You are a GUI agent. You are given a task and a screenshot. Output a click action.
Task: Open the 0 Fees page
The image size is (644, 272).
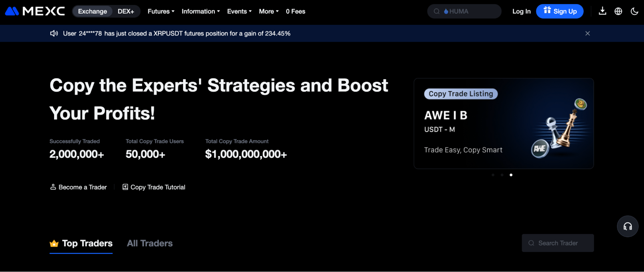[x=295, y=11]
